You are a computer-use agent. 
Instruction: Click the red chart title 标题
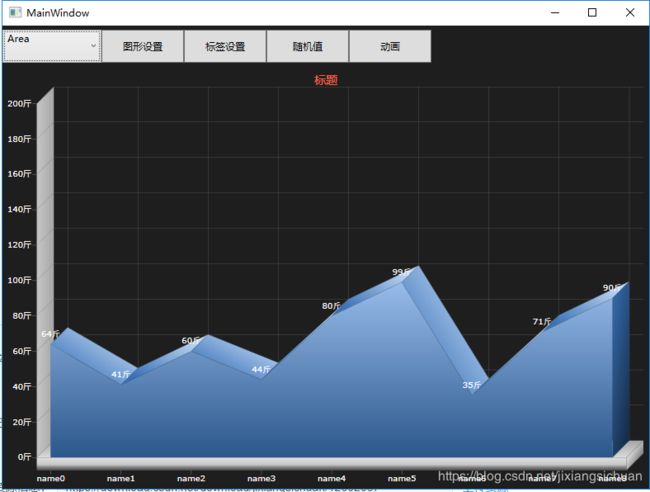click(326, 80)
